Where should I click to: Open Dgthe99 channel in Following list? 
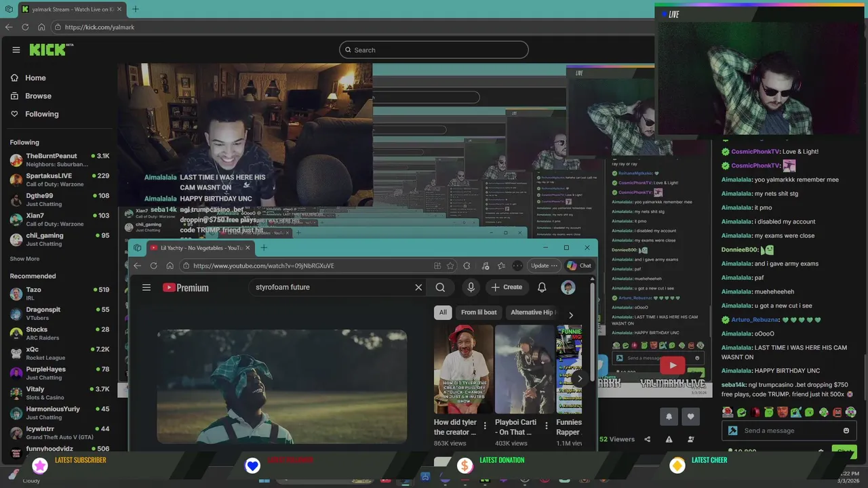(60, 199)
